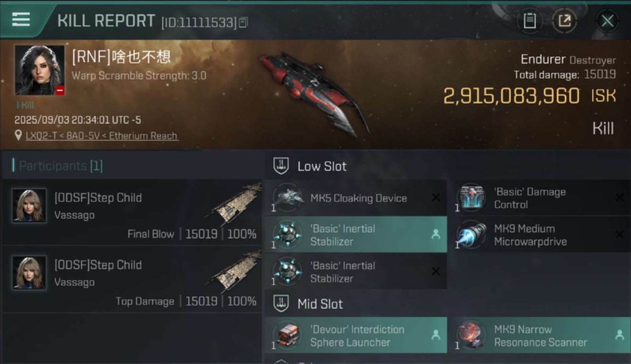
Task: Select MK9 Narrow Resonance Scanner icon
Action: click(471, 335)
